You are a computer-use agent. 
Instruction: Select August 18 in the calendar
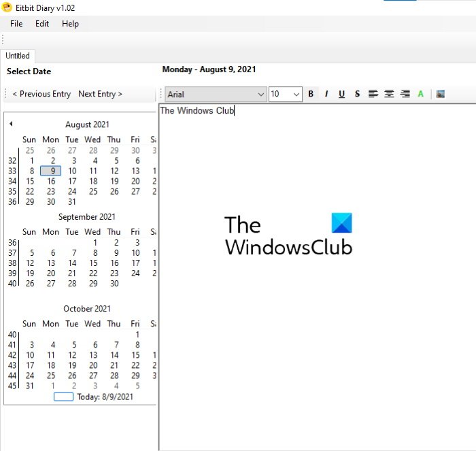[93, 182]
